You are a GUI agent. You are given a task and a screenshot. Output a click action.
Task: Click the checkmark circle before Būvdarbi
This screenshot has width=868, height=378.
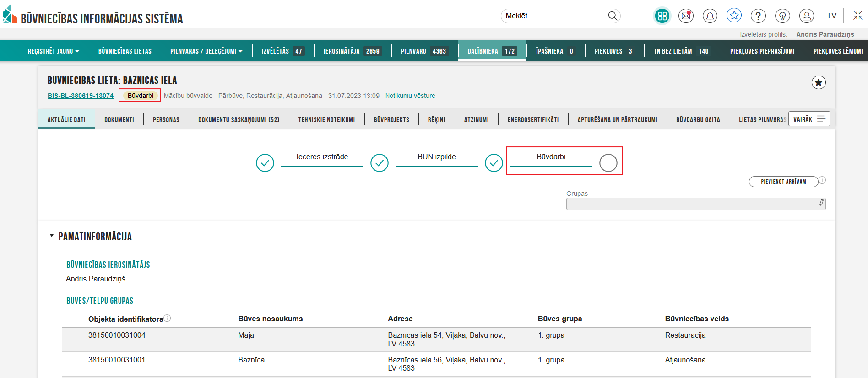pos(494,163)
